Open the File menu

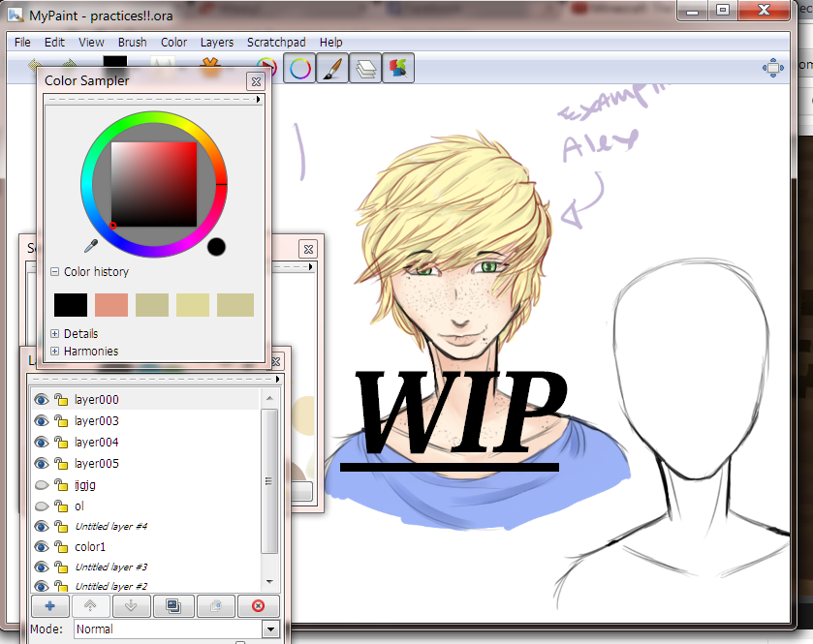pyautogui.click(x=22, y=42)
